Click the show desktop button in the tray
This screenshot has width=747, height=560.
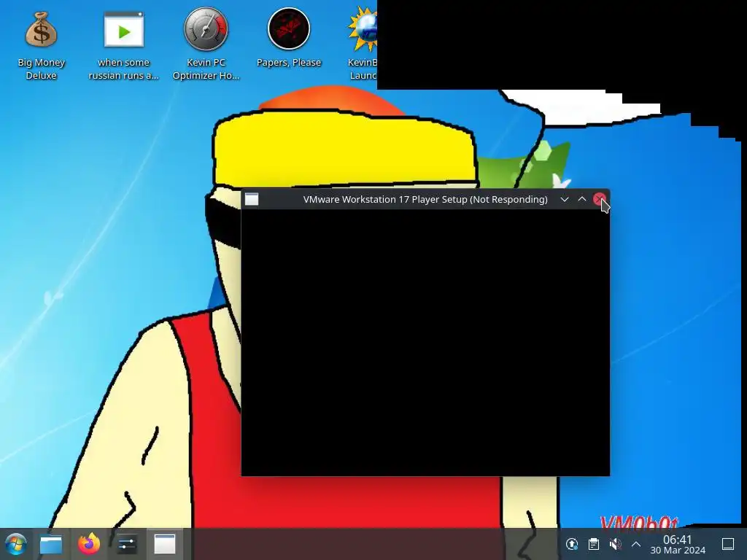coord(728,544)
